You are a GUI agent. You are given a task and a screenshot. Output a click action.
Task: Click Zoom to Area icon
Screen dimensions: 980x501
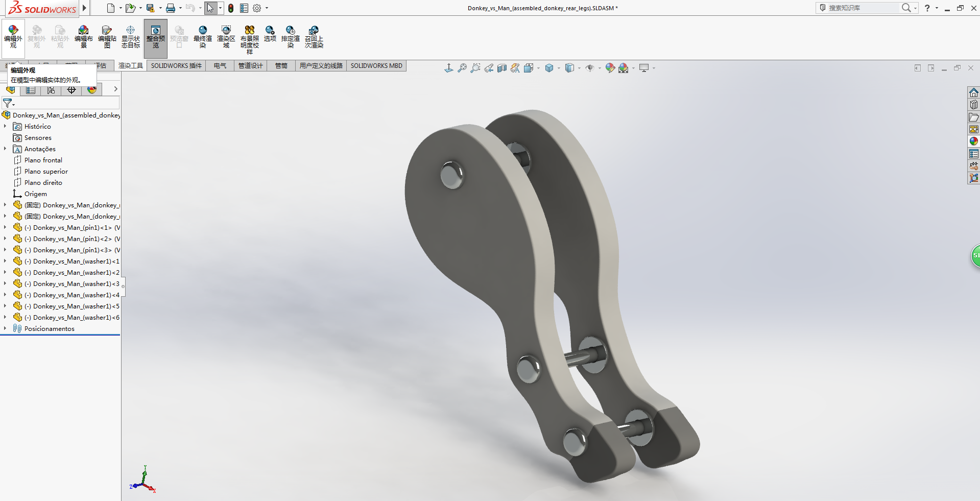pyautogui.click(x=475, y=68)
